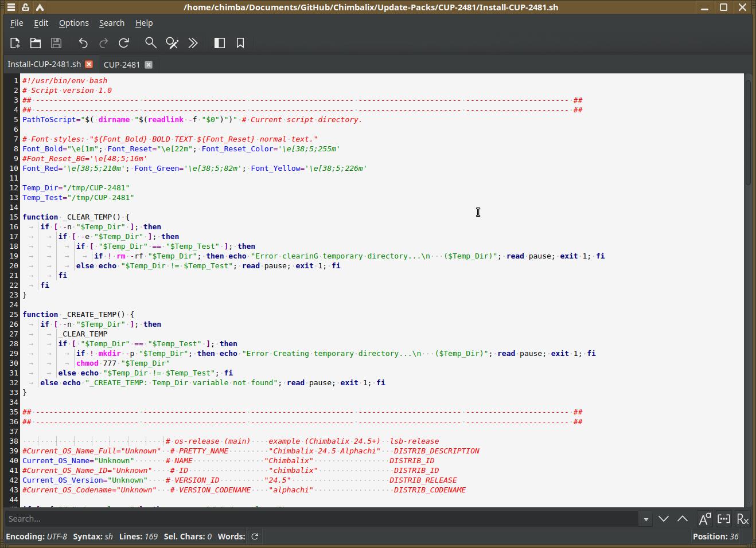756x548 pixels.
Task: Toggle the side-pane view button
Action: click(219, 43)
